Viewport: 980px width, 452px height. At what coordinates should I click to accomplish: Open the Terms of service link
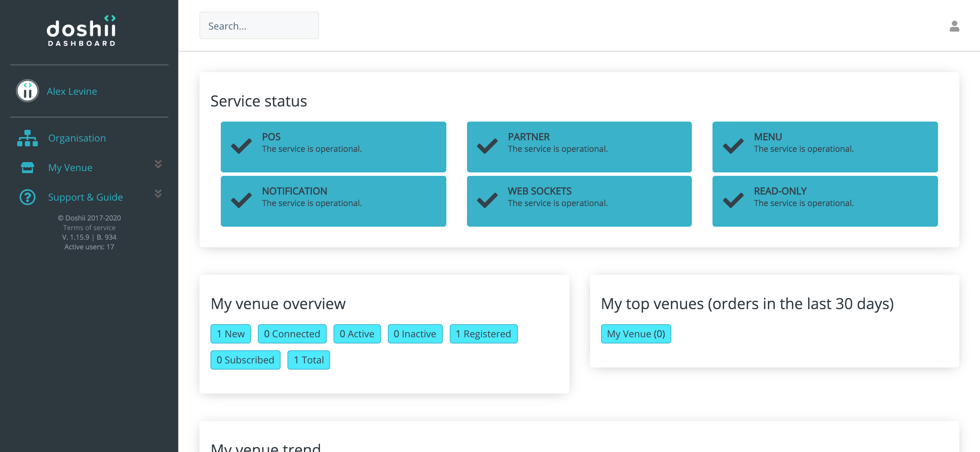pyautogui.click(x=89, y=227)
